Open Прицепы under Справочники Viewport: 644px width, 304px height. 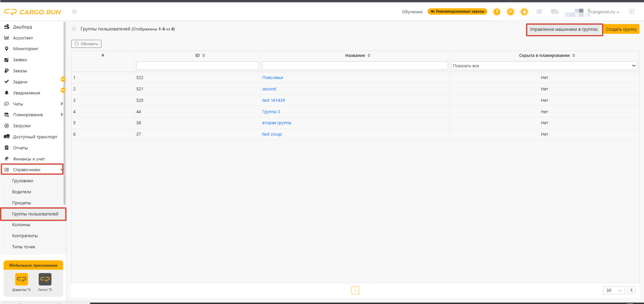click(x=21, y=203)
